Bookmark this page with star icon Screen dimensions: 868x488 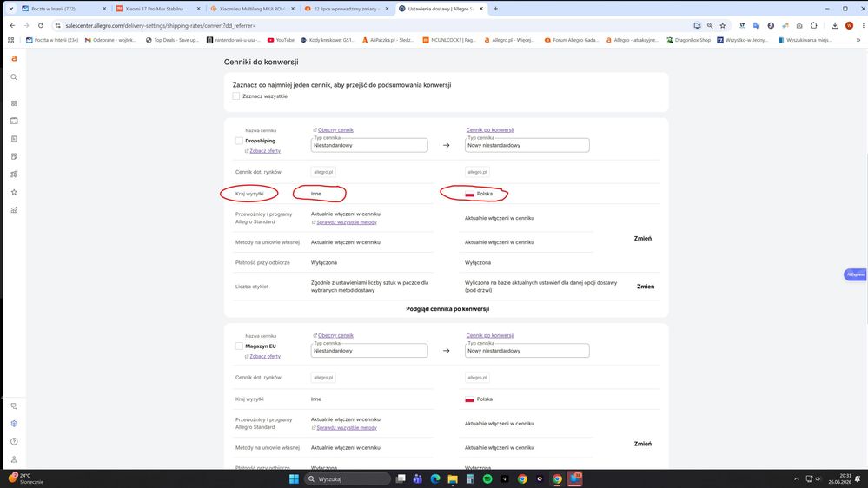pyautogui.click(x=722, y=25)
